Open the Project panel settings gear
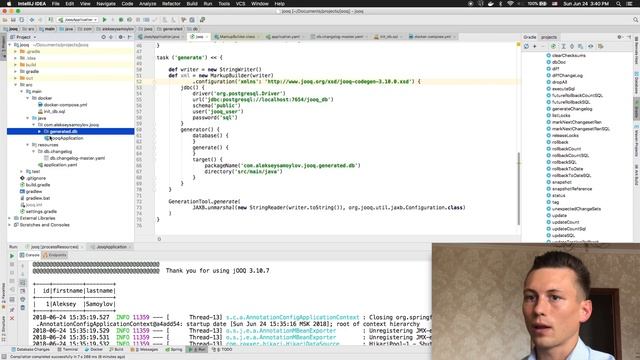This screenshot has height=360, width=640. [121, 37]
